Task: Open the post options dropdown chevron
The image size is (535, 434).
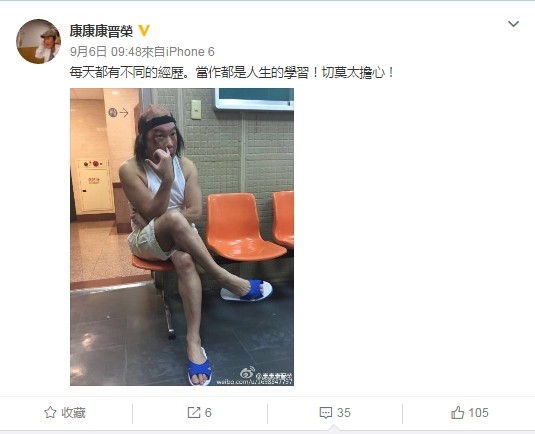Action: click(x=513, y=24)
